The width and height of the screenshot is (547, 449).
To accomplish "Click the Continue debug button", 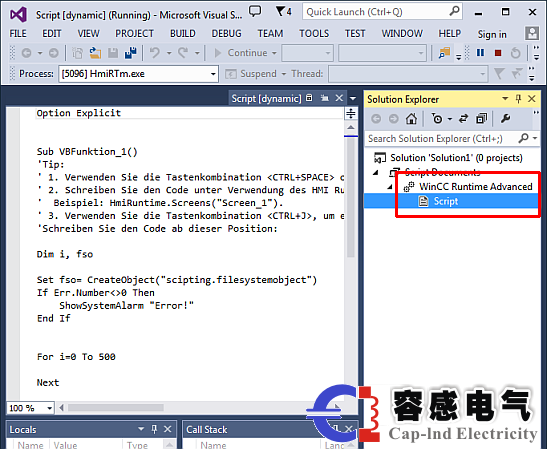I will [x=241, y=53].
